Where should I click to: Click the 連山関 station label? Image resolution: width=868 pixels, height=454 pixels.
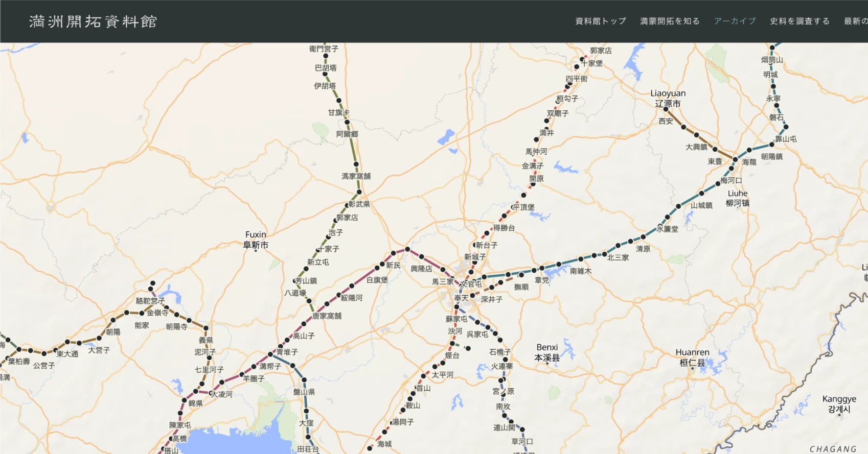pos(504,428)
